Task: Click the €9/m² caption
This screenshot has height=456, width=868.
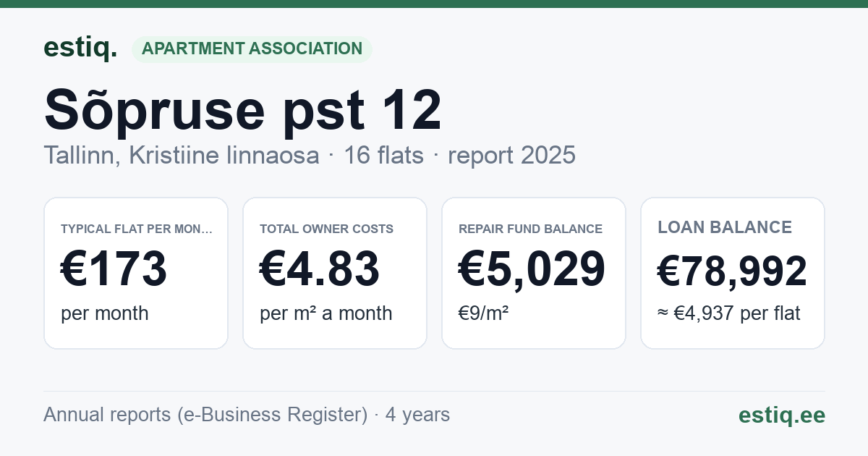Action: [x=484, y=313]
